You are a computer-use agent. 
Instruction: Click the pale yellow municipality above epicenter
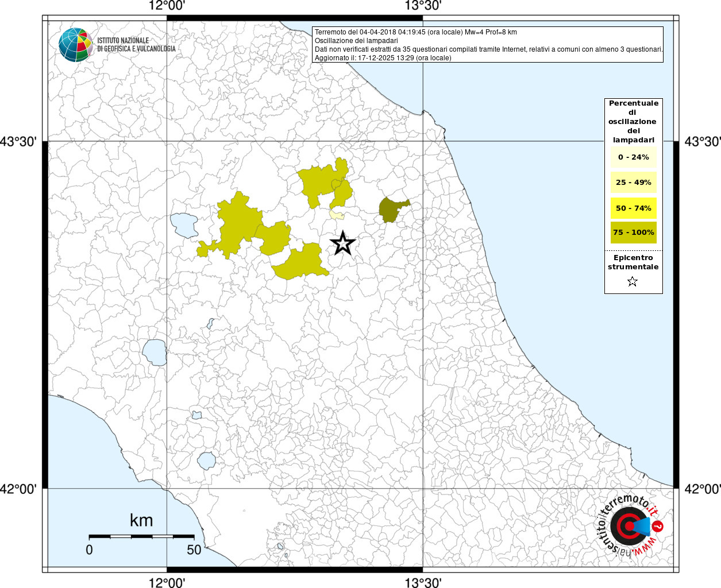click(x=337, y=215)
